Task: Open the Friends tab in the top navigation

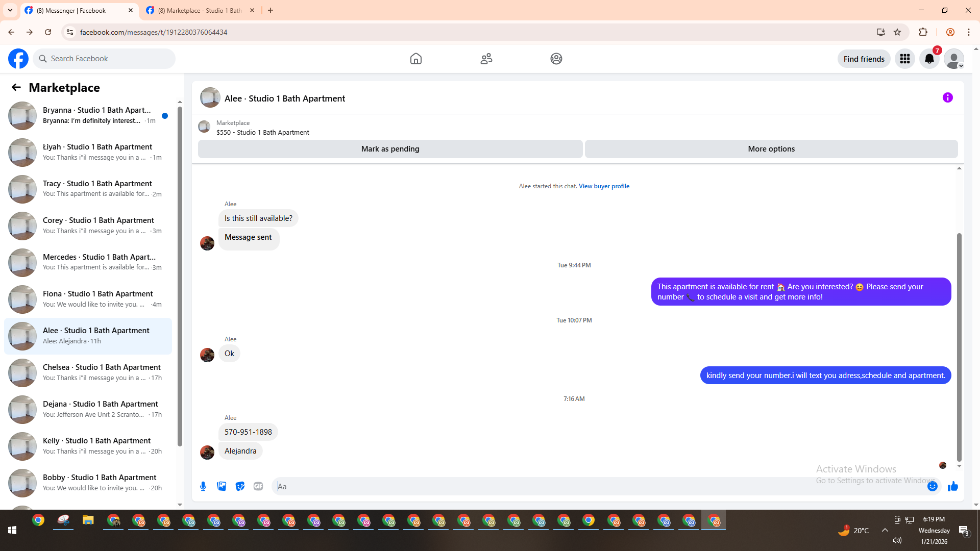Action: point(486,59)
